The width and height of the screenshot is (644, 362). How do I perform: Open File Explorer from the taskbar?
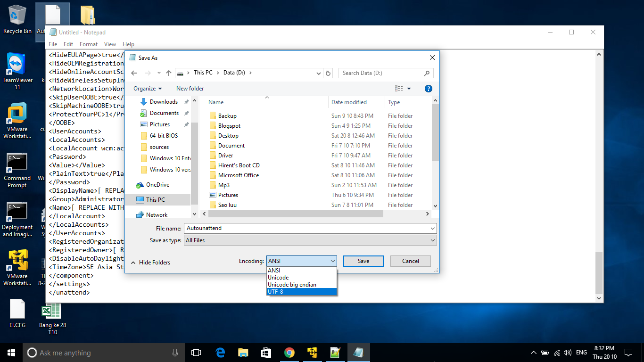pos(243,353)
